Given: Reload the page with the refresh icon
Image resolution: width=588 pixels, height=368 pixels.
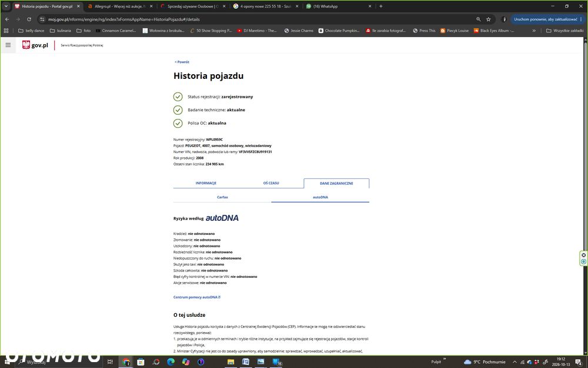Looking at the screenshot, I should click(x=29, y=19).
